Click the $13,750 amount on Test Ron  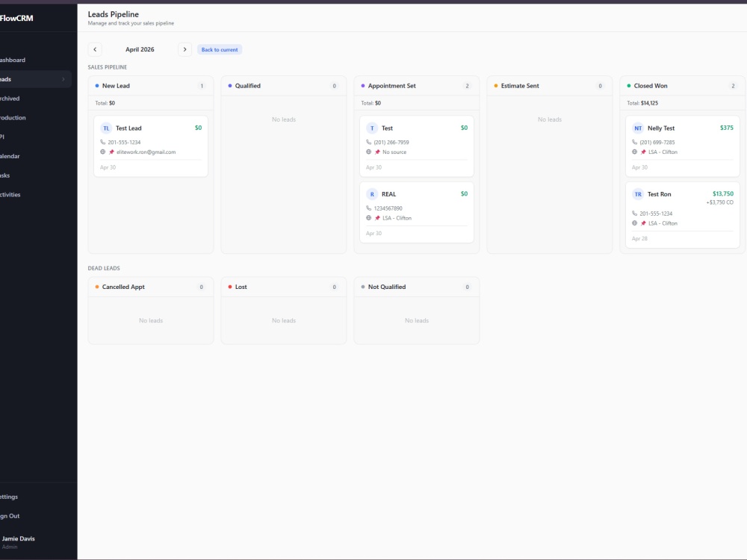[722, 194]
